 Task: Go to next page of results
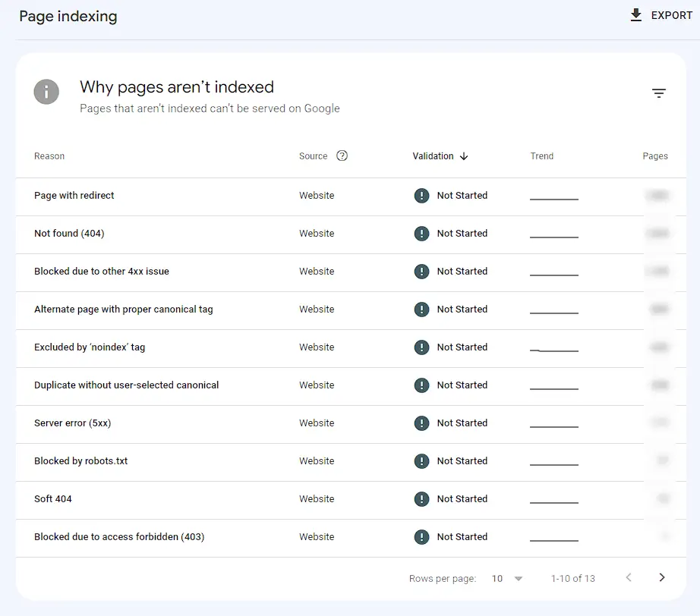pyautogui.click(x=661, y=577)
